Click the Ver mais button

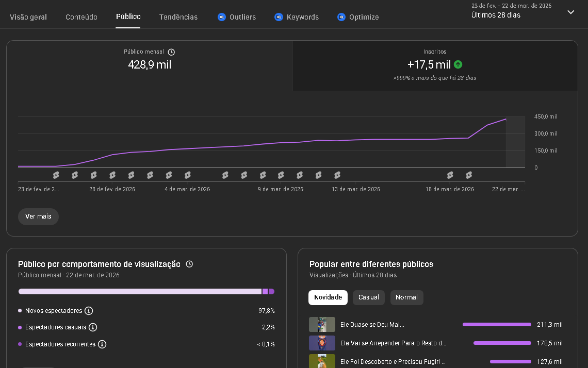point(38,216)
